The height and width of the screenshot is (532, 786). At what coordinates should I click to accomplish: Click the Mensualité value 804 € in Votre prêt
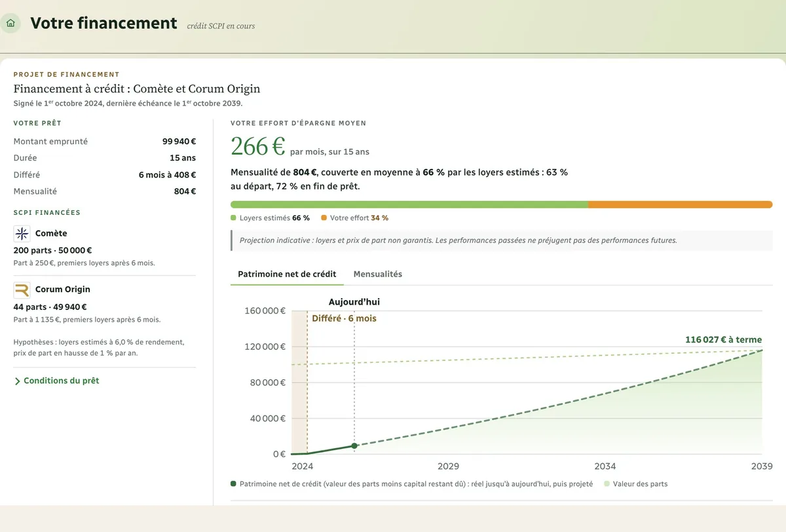[x=184, y=191]
